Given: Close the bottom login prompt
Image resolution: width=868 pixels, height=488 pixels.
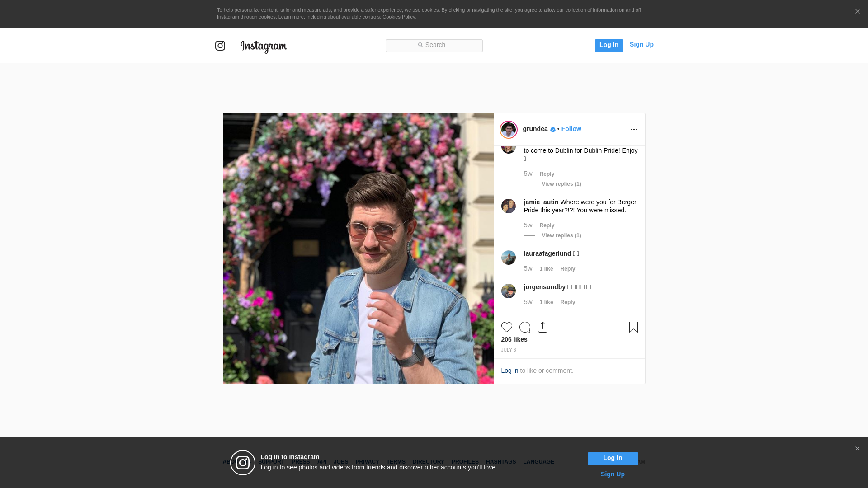Looking at the screenshot, I should (x=857, y=449).
